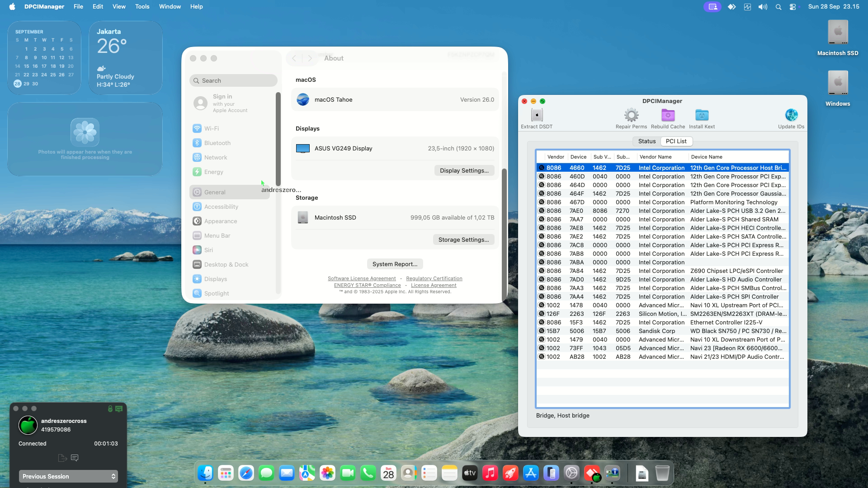Click System Report button
Image resolution: width=868 pixels, height=488 pixels.
[x=395, y=264]
